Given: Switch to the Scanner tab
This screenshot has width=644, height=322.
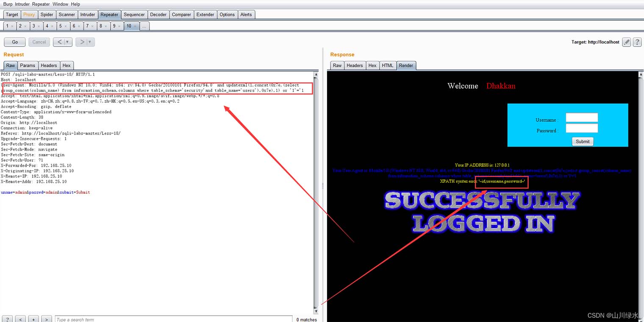Looking at the screenshot, I should 67,14.
